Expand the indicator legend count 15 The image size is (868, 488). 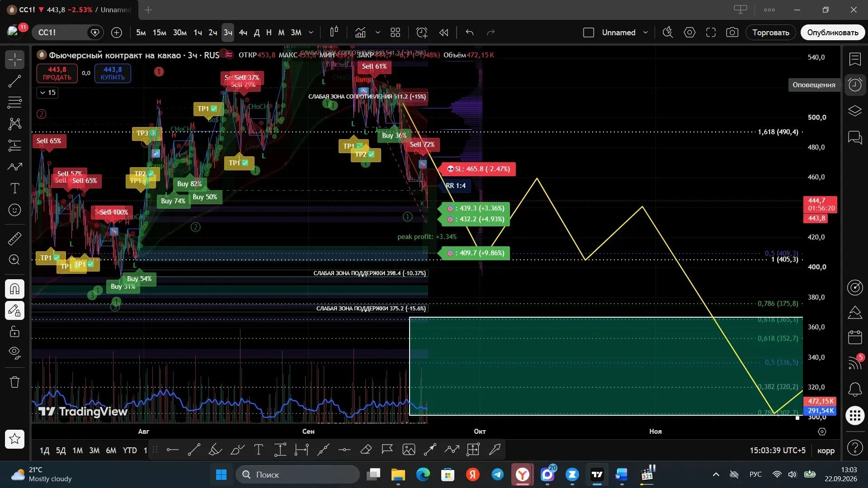[x=47, y=93]
